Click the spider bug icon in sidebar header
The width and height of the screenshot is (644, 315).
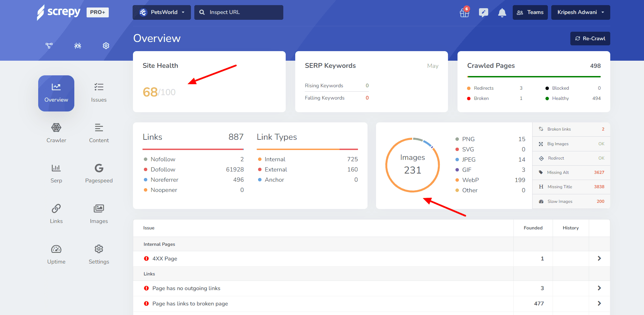(x=78, y=46)
